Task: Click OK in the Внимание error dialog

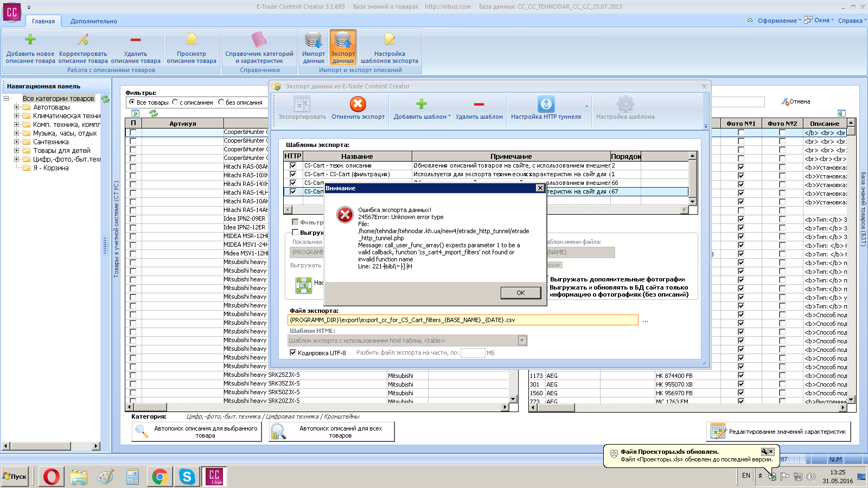Action: click(x=521, y=293)
